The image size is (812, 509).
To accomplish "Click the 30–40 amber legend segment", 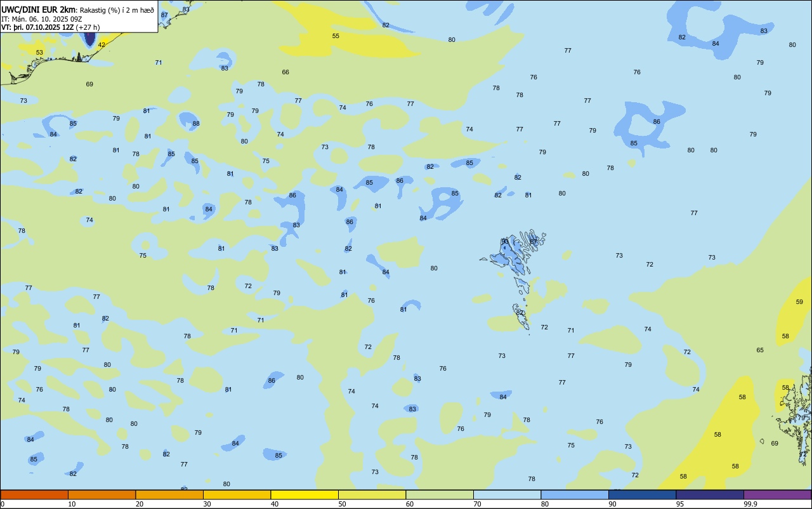I will pyautogui.click(x=237, y=494).
